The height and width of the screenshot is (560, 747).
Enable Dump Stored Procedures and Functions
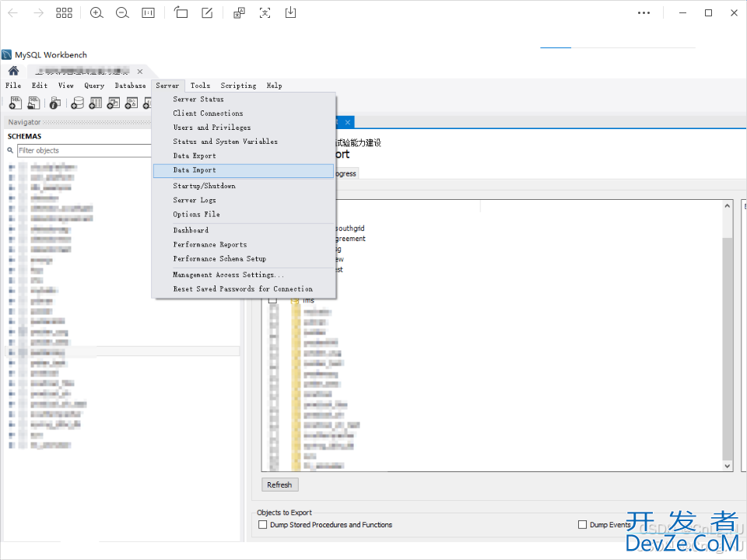262,524
